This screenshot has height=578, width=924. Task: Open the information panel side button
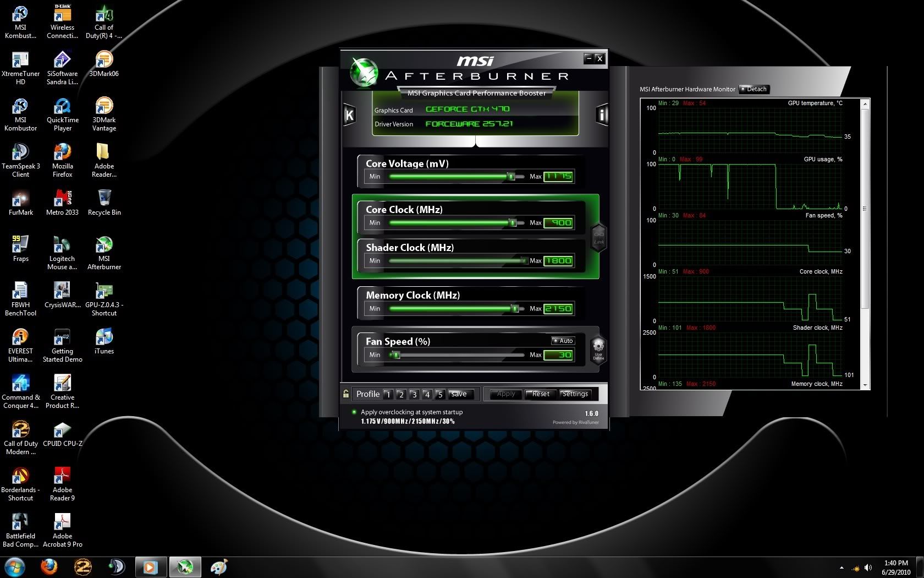pyautogui.click(x=602, y=115)
